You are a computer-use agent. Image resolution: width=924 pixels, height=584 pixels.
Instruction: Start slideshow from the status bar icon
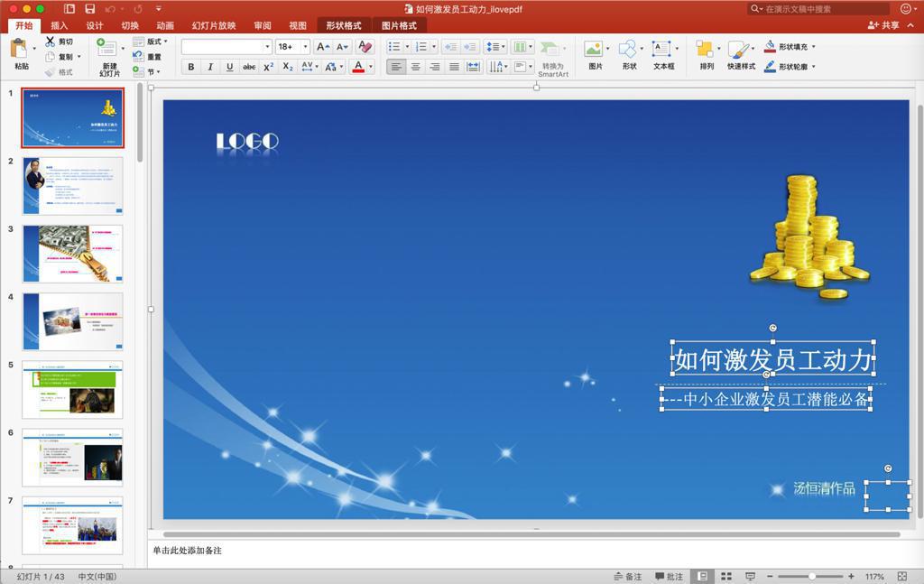[x=750, y=577]
